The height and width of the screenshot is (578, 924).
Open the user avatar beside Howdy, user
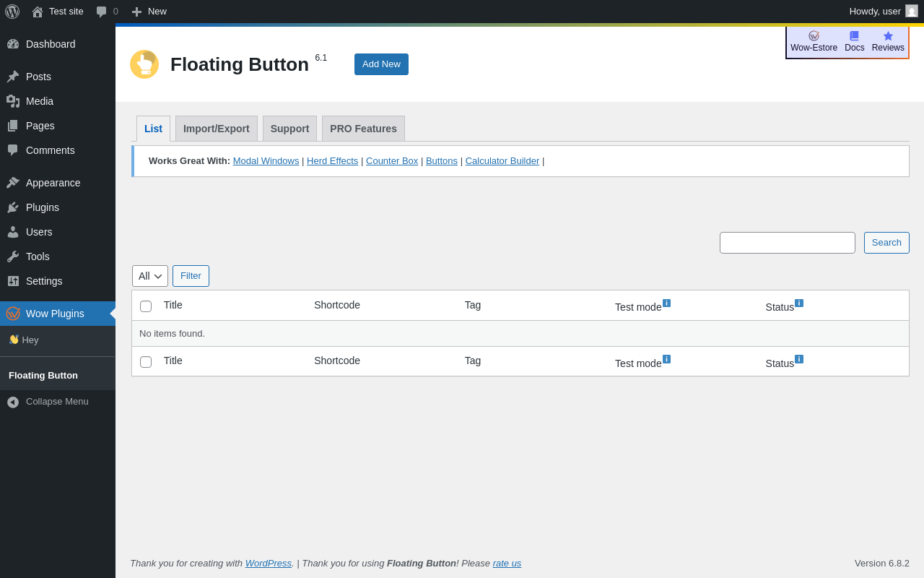[x=912, y=11]
